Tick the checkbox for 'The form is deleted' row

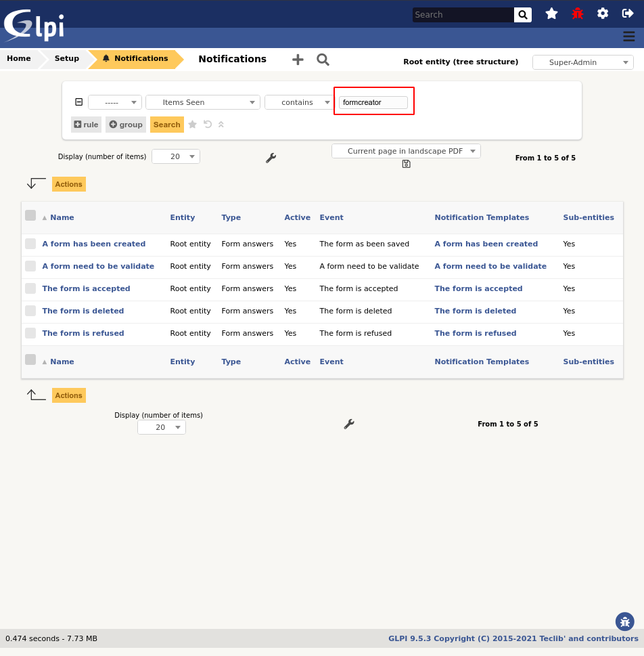[30, 310]
